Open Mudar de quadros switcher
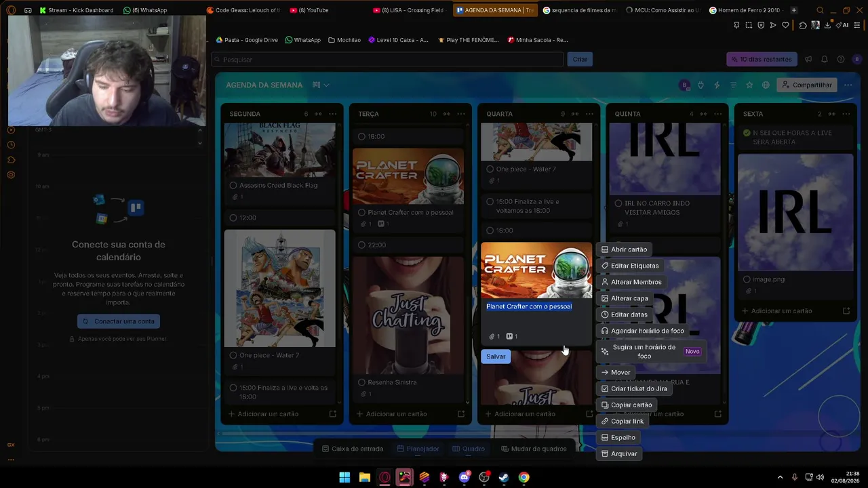 pyautogui.click(x=534, y=449)
